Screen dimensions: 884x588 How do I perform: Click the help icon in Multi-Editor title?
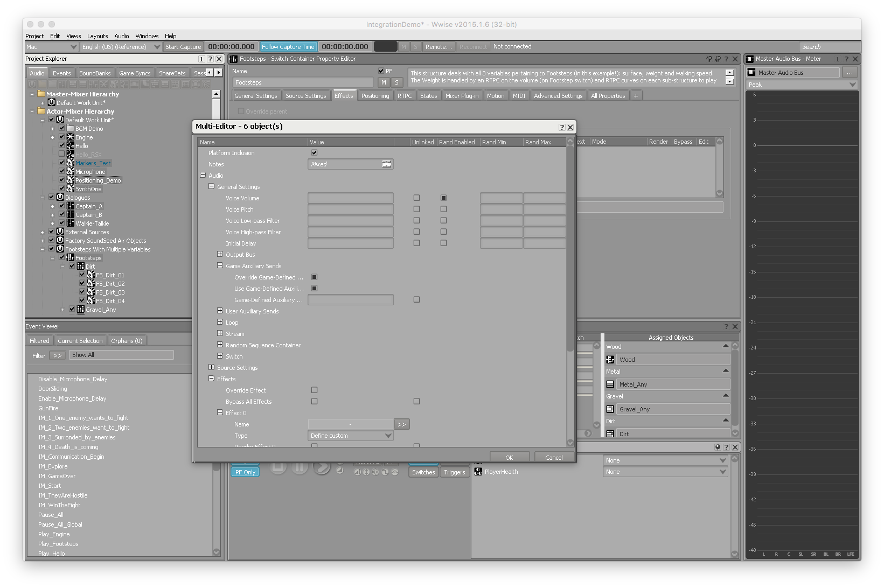562,127
